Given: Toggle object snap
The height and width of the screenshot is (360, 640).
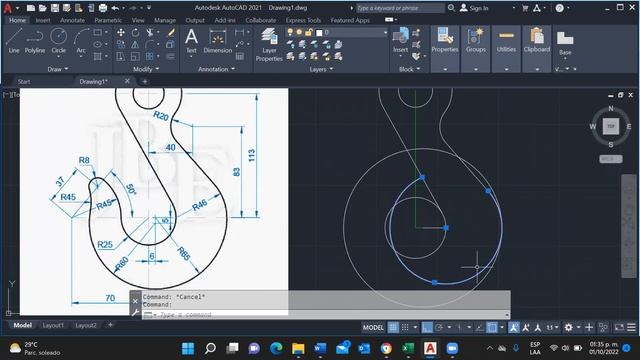Looking at the screenshot, I should pyautogui.click(x=492, y=327).
